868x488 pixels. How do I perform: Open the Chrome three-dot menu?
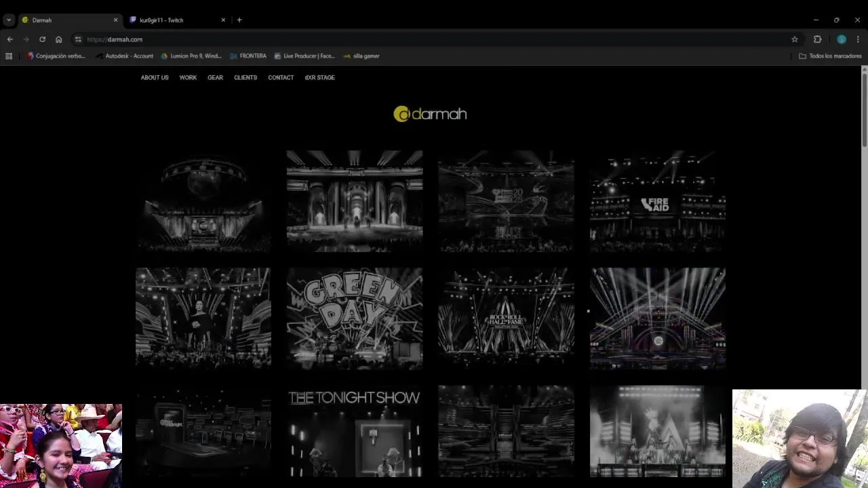(x=858, y=39)
